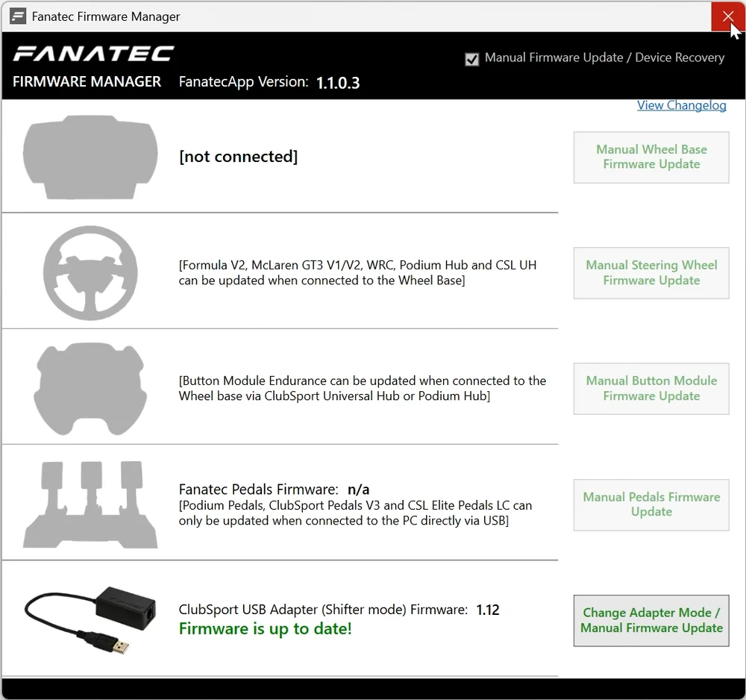Image resolution: width=746 pixels, height=700 pixels.
Task: Click the green Firmware is up to date message
Action: tap(265, 629)
